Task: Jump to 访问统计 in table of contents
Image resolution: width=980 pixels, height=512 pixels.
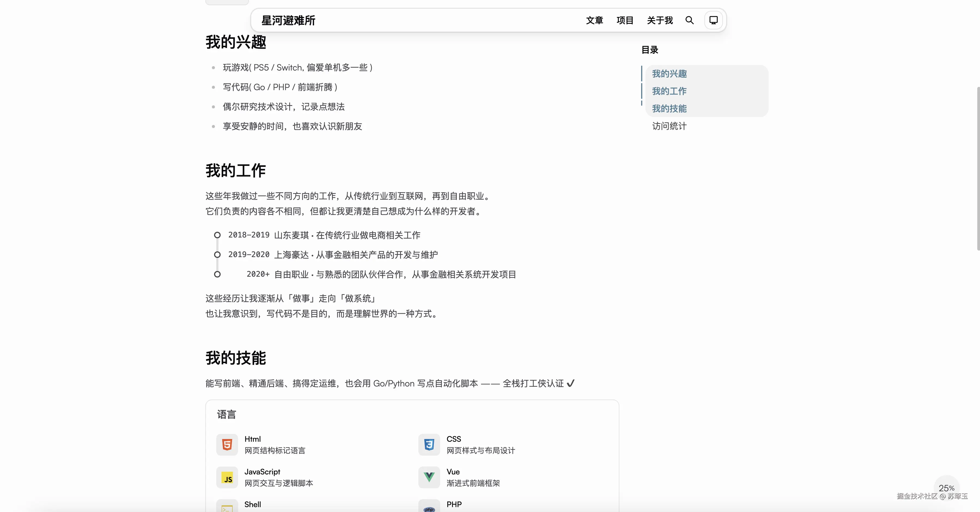Action: [x=669, y=126]
